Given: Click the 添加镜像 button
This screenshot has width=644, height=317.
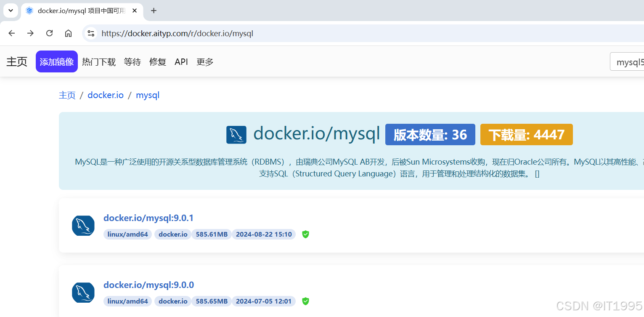Looking at the screenshot, I should point(56,61).
